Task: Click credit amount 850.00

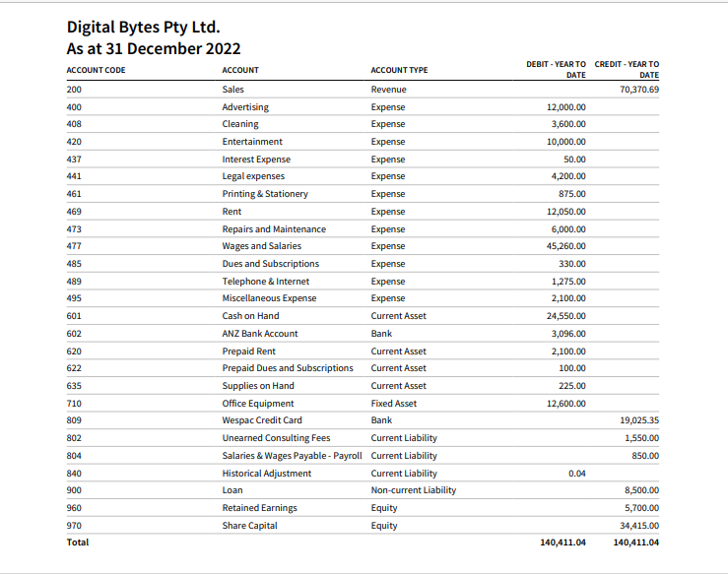Action: pos(645,456)
